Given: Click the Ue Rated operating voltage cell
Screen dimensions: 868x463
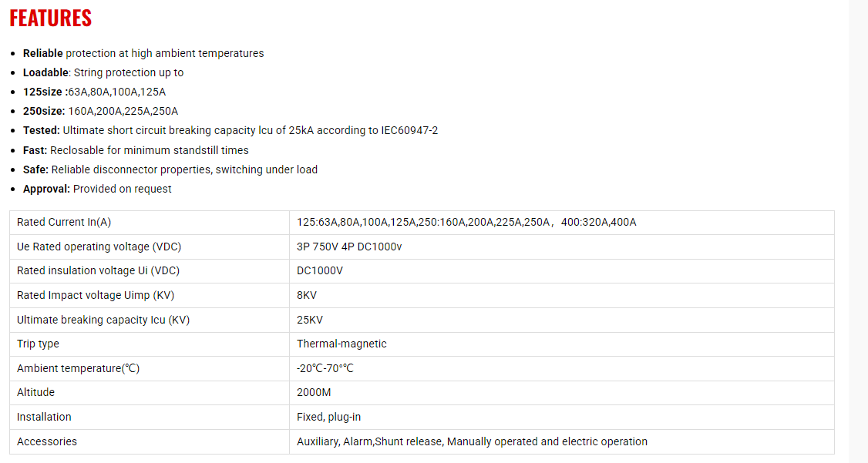Looking at the screenshot, I should [x=99, y=247].
